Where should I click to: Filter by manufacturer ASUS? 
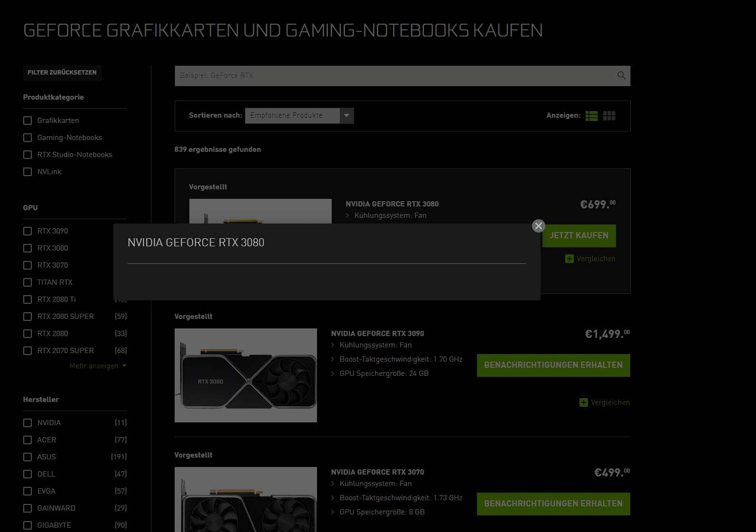(x=28, y=457)
